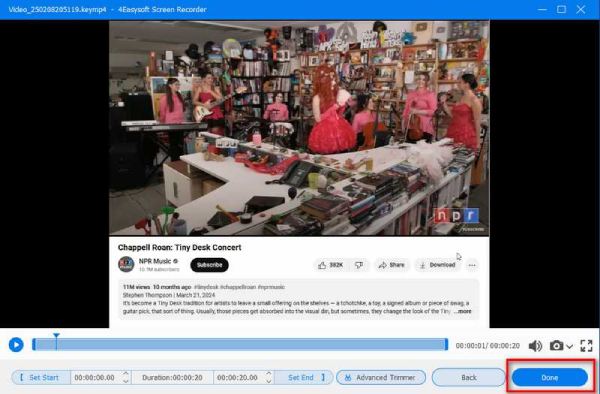Maximize the Screen Recorder window
600x394 pixels.
[561, 9]
